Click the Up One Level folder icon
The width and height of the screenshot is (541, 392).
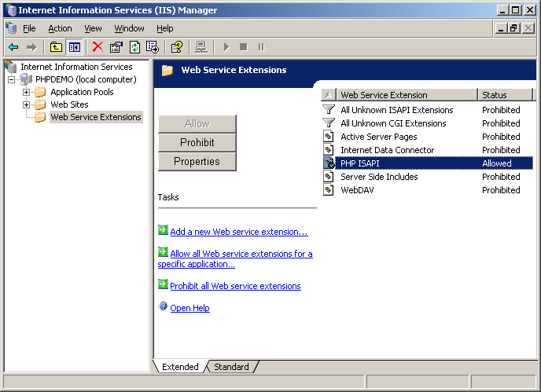[x=56, y=47]
